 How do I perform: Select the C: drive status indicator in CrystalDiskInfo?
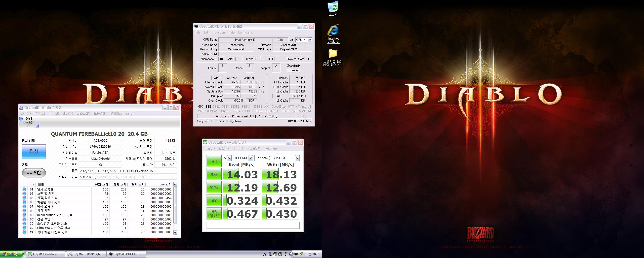(x=29, y=122)
